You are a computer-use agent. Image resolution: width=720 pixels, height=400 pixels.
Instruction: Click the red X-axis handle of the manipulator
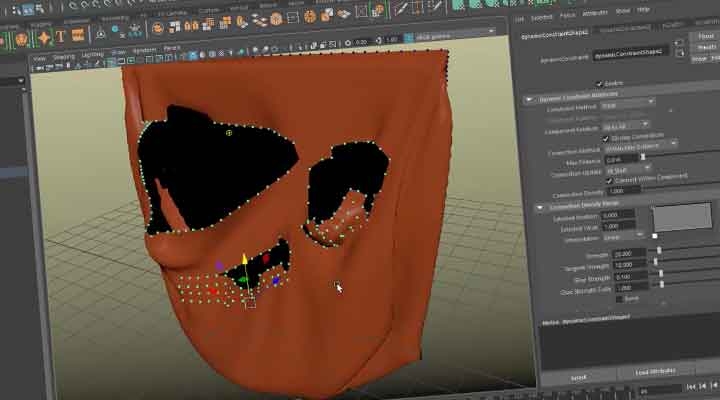tap(266, 260)
